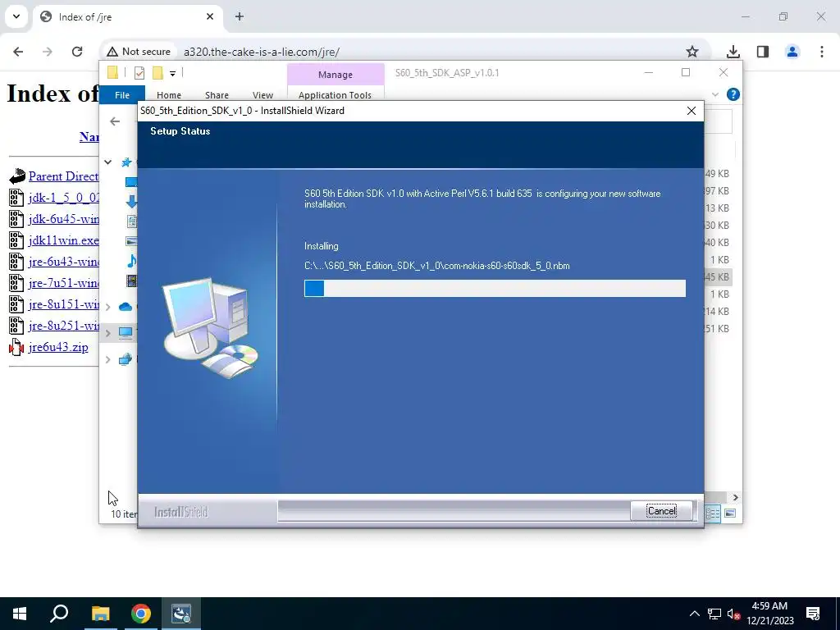The image size is (840, 630).
Task: Expand the Explorer ribbon chevron
Action: click(714, 95)
